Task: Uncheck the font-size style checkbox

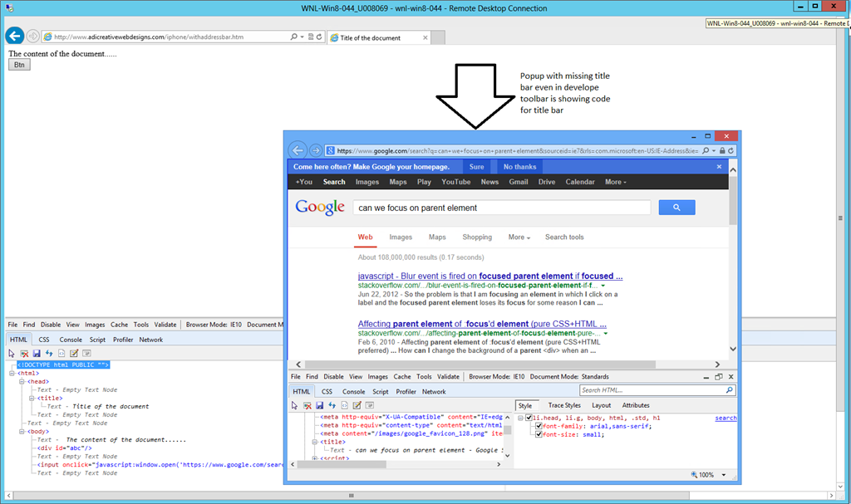Action: [x=539, y=434]
